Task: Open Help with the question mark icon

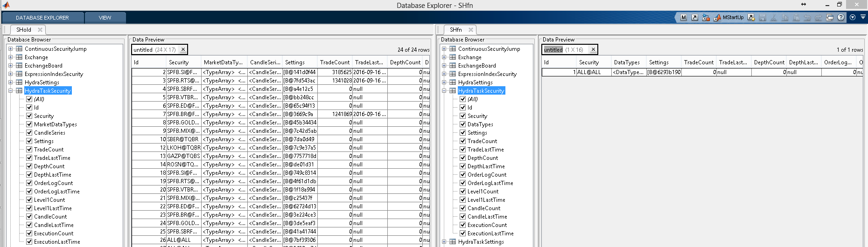Action: pos(841,17)
